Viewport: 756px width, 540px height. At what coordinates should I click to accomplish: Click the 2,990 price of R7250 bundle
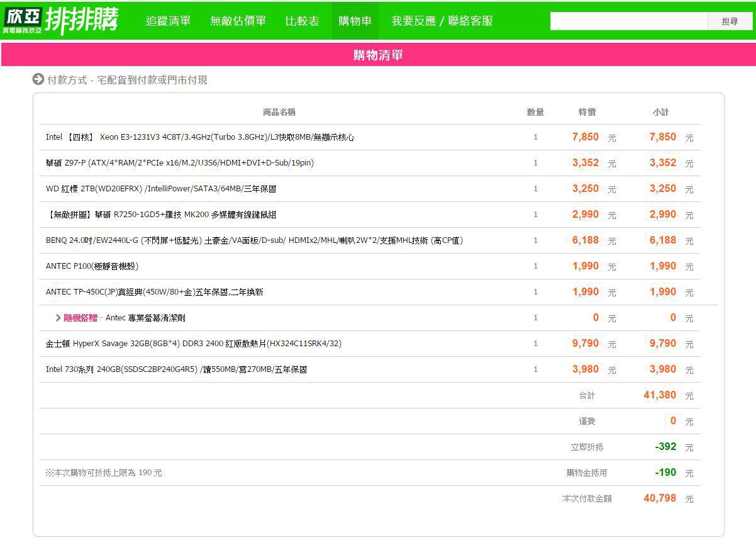point(586,214)
